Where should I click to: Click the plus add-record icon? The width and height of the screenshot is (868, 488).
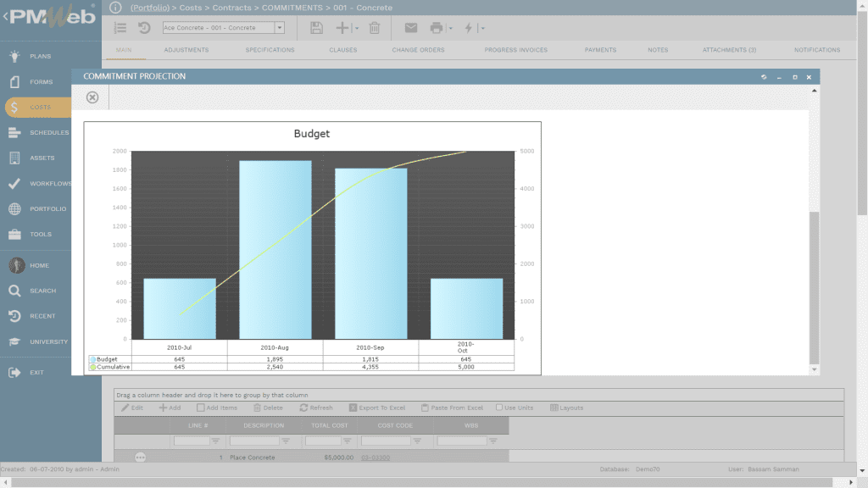tap(342, 28)
